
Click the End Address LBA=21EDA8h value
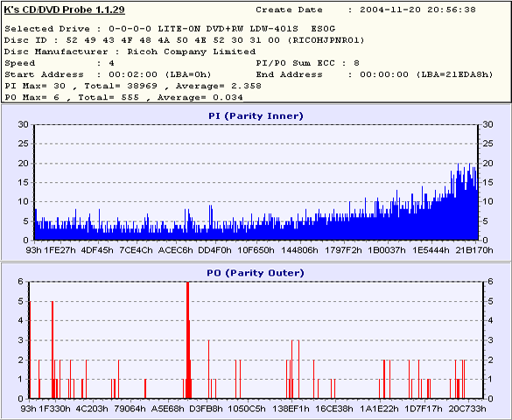454,74
